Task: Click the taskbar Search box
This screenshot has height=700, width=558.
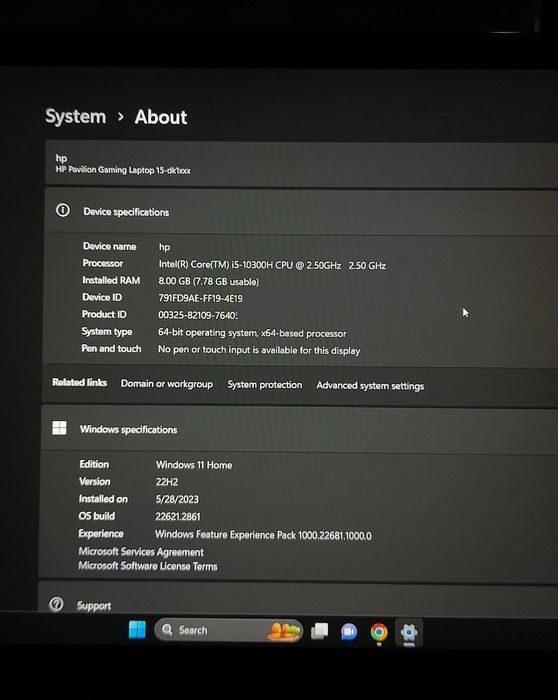Action: pyautogui.click(x=228, y=630)
